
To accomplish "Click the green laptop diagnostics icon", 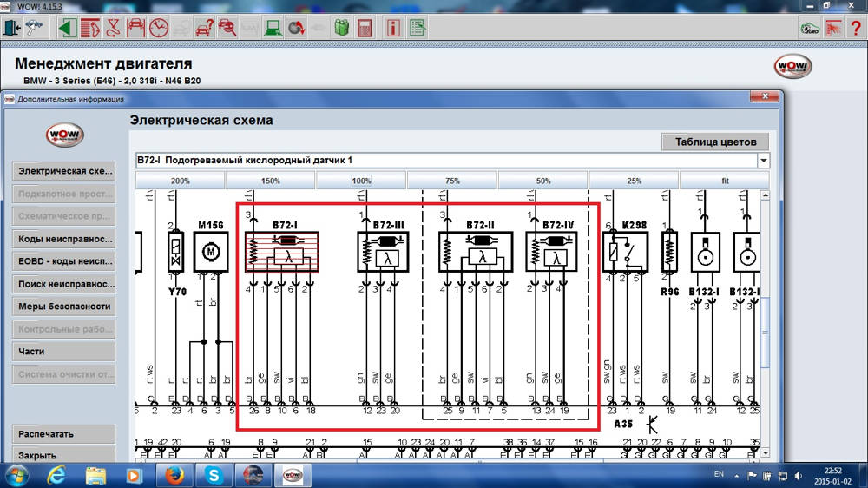I will 273,27.
